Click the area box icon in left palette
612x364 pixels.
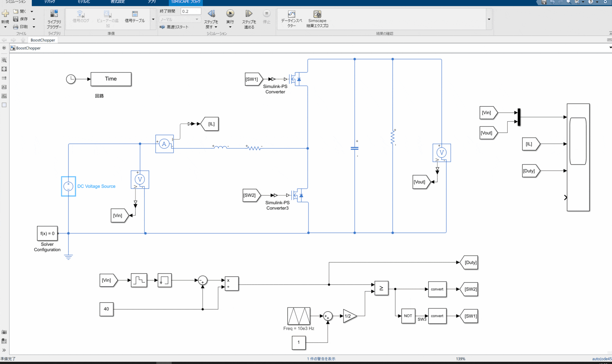pos(4,105)
